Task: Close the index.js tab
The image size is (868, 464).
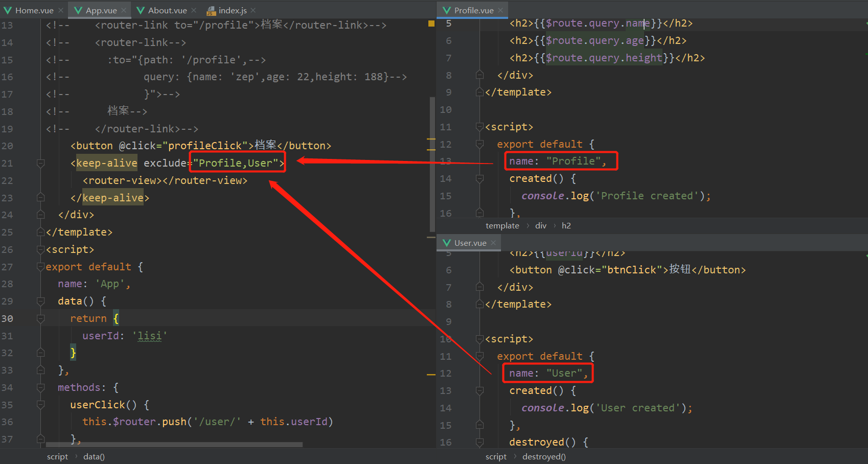Action: point(254,10)
